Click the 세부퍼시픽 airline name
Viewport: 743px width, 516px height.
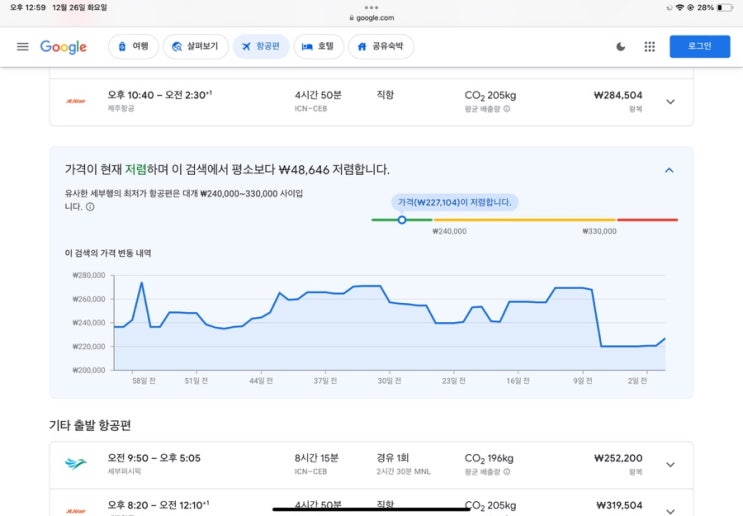tap(124, 471)
